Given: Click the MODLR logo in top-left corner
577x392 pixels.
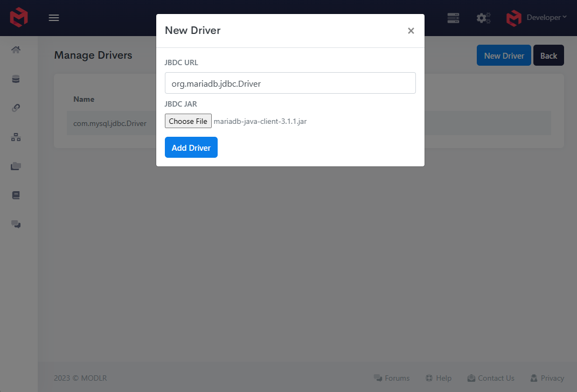Looking at the screenshot, I should (x=18, y=17).
